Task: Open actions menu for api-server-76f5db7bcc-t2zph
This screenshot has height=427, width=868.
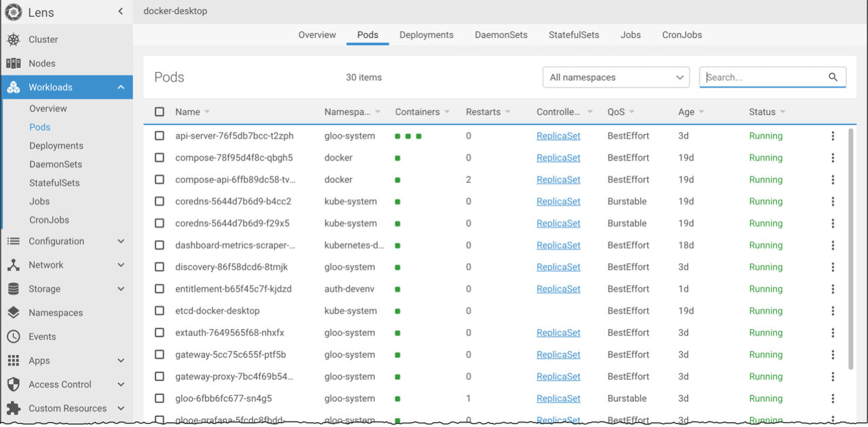Action: tap(833, 136)
